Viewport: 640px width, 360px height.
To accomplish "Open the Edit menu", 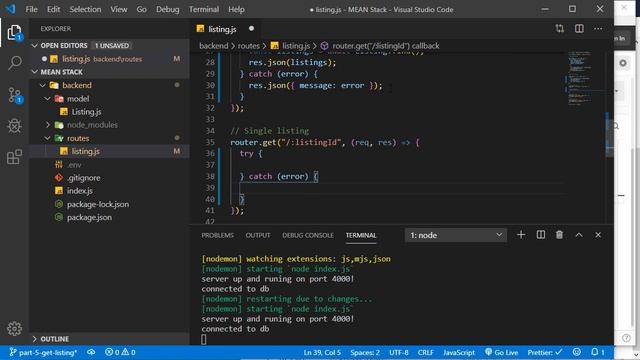I will 53,9.
